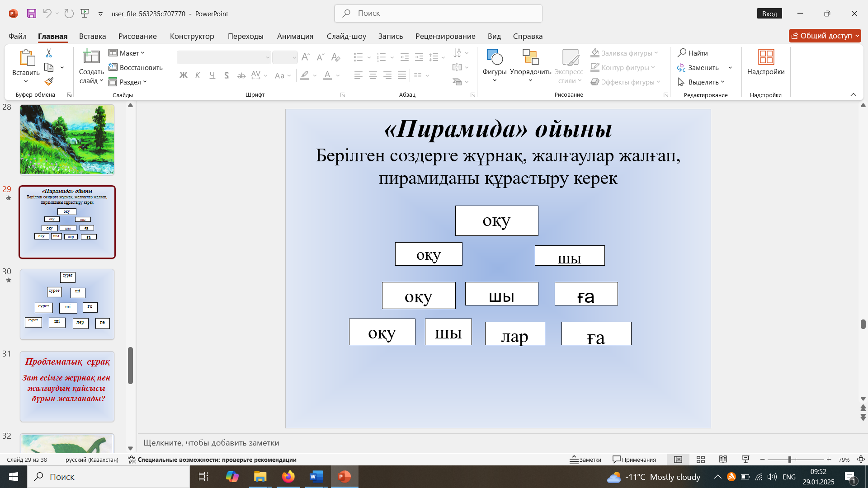Open the Animation (Анимация) tab
This screenshot has width=868, height=488.
click(295, 36)
